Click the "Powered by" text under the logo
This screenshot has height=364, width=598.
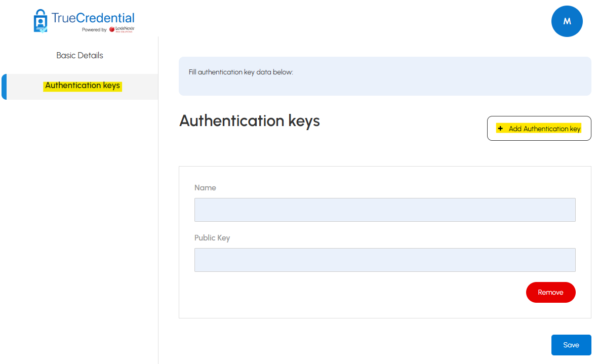(94, 30)
